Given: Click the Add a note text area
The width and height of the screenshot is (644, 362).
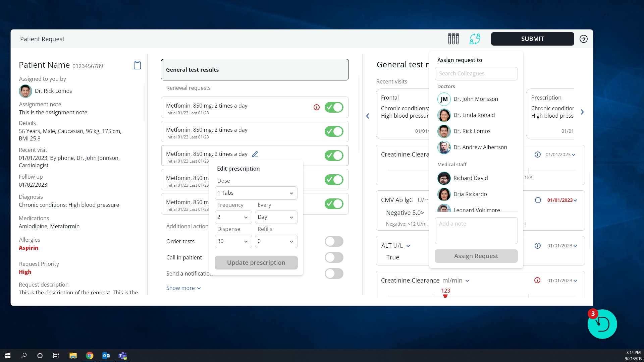Looking at the screenshot, I should click(x=476, y=231).
